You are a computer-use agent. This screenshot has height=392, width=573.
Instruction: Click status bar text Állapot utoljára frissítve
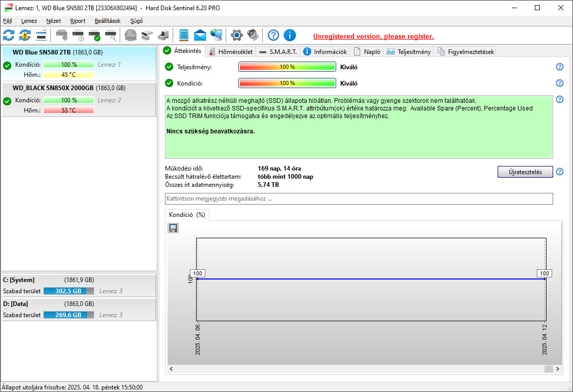coord(72,387)
